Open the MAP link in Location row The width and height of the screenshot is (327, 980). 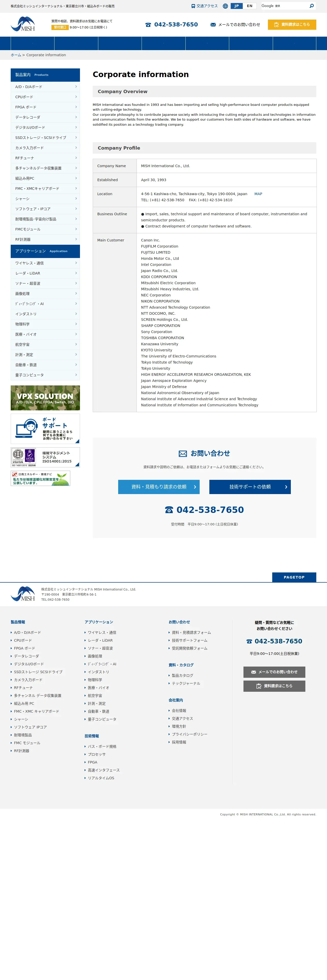click(x=258, y=194)
